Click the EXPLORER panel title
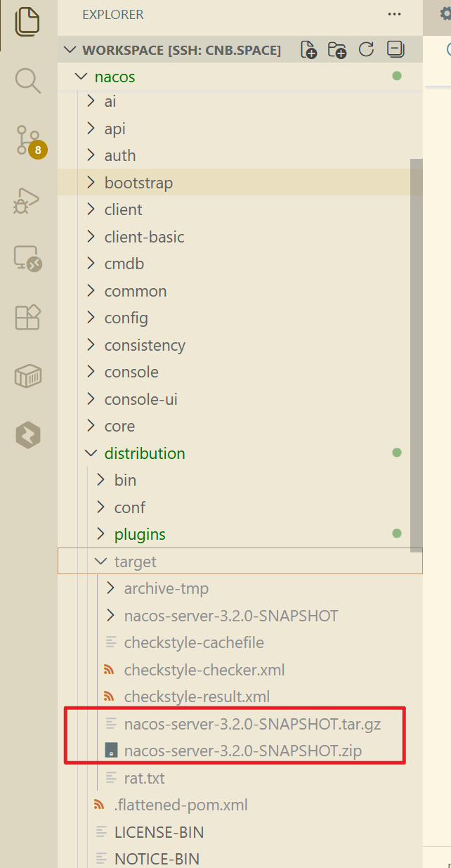 coord(113,14)
